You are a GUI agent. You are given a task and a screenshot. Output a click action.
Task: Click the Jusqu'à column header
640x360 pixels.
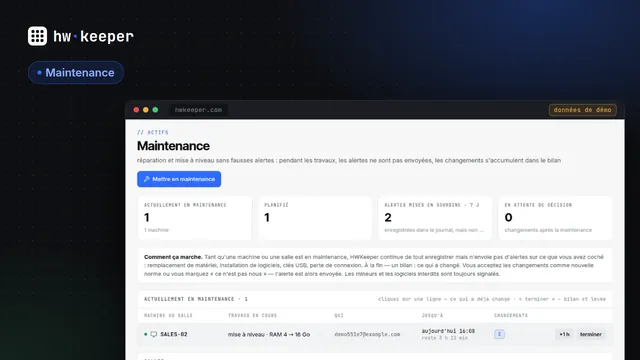(432, 316)
